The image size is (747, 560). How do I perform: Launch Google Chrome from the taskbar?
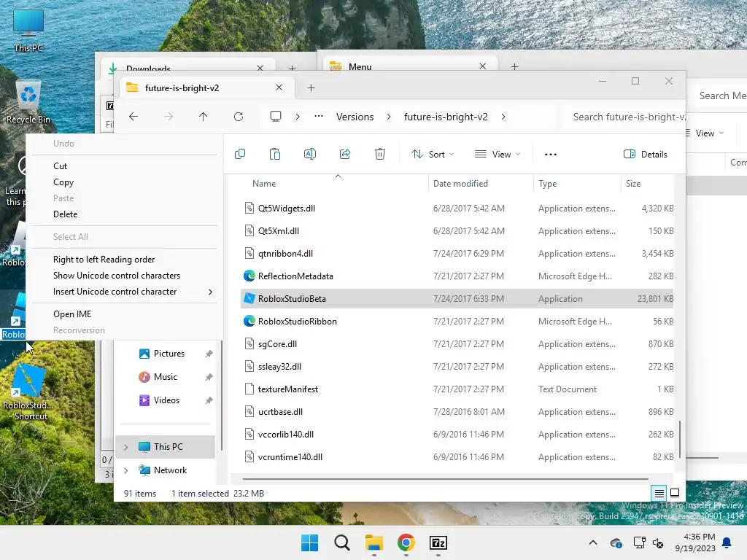click(x=406, y=542)
